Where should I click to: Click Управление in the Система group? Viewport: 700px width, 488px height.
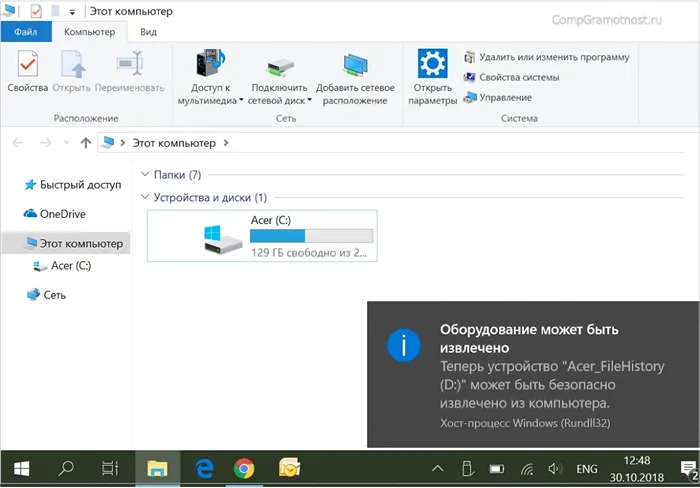point(504,97)
